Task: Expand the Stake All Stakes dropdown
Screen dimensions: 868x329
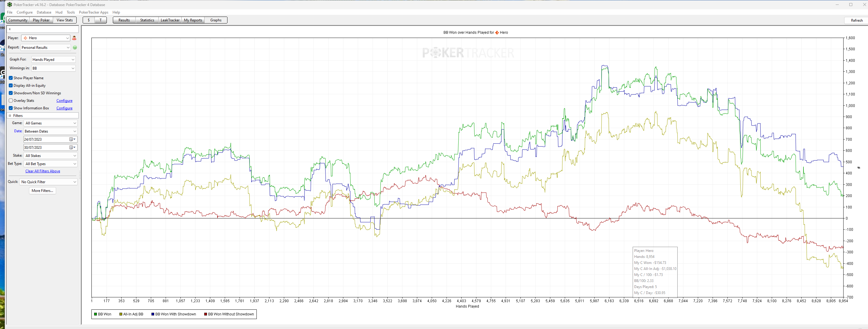Action: click(x=51, y=156)
